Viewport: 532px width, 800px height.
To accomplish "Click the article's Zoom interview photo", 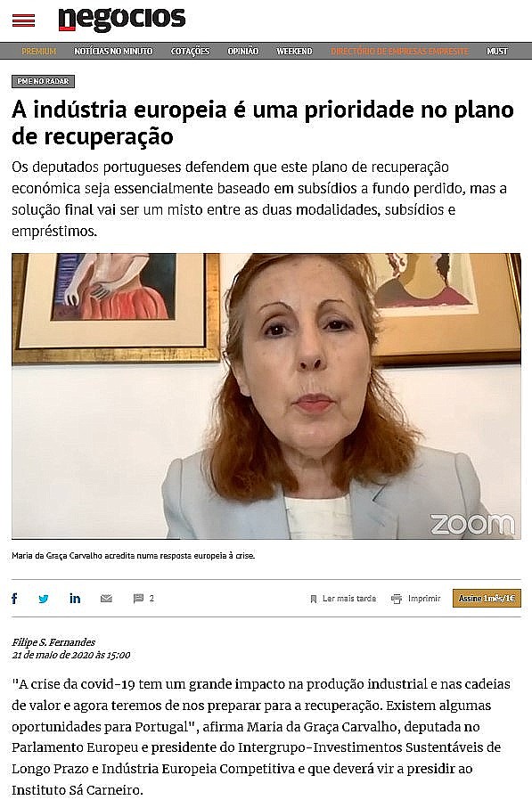I will [x=266, y=396].
